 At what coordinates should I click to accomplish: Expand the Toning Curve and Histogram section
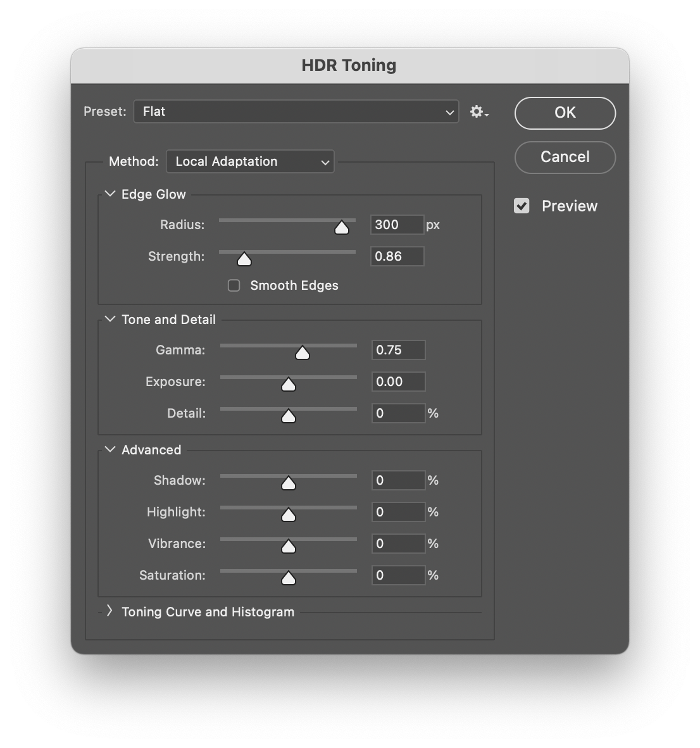109,611
